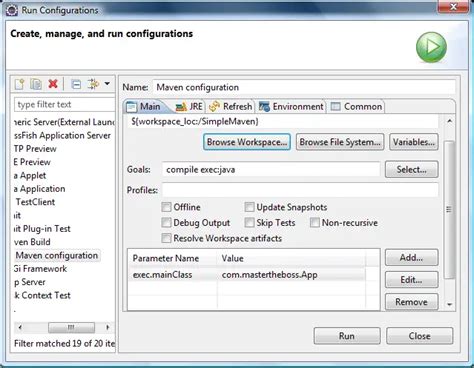The width and height of the screenshot is (474, 368).
Task: Focus the Name field
Action: coord(304,87)
